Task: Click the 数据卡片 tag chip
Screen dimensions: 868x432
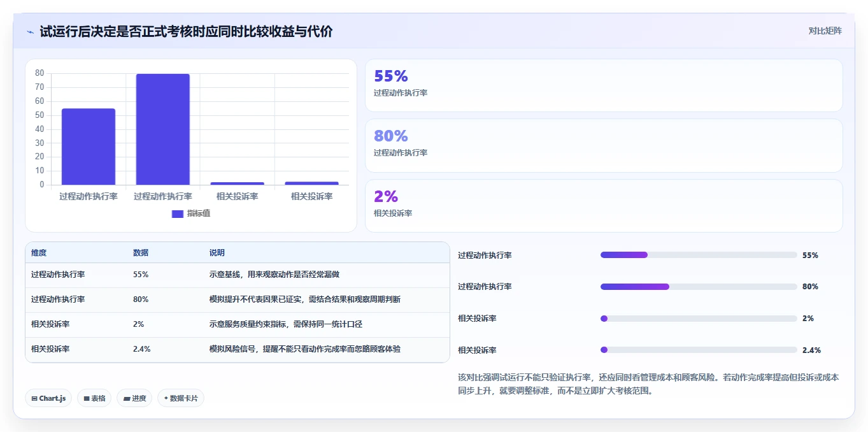Action: pos(181,398)
